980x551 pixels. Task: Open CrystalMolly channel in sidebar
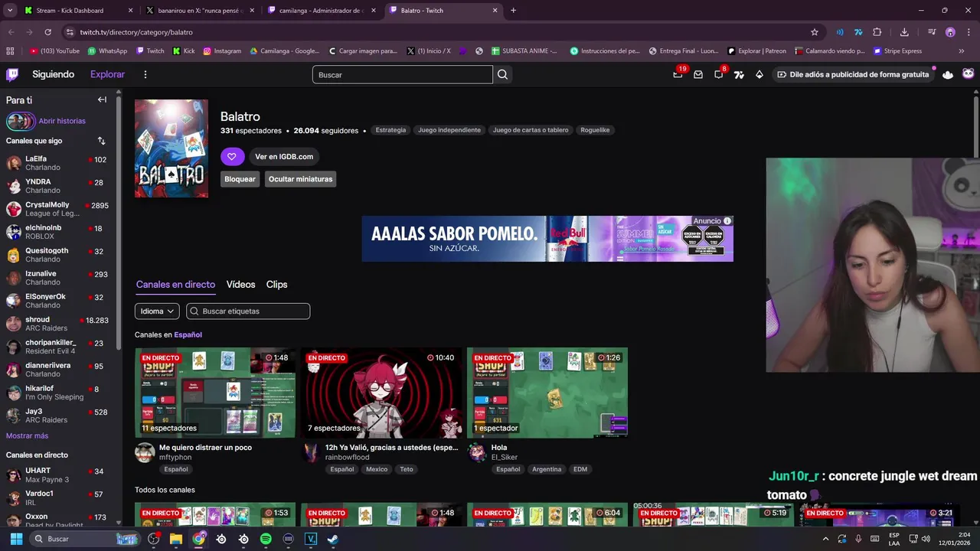(x=58, y=209)
